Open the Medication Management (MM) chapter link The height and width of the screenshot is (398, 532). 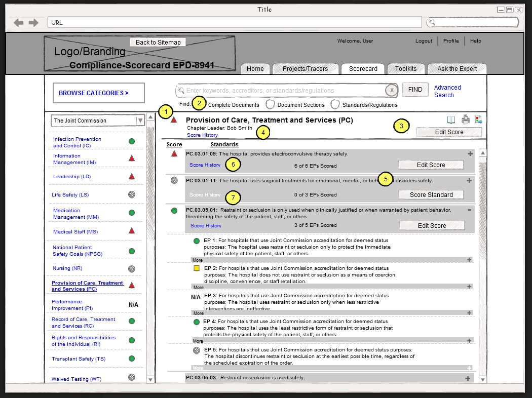(76, 214)
